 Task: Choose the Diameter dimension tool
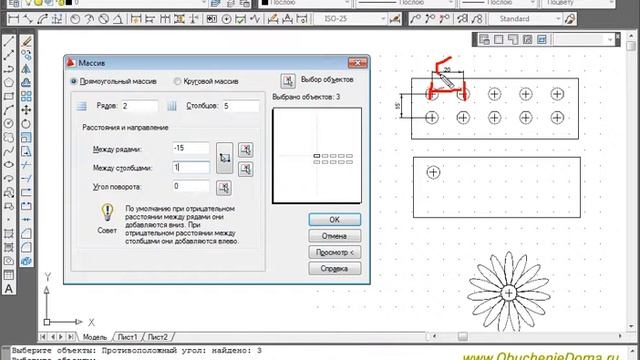click(104, 19)
